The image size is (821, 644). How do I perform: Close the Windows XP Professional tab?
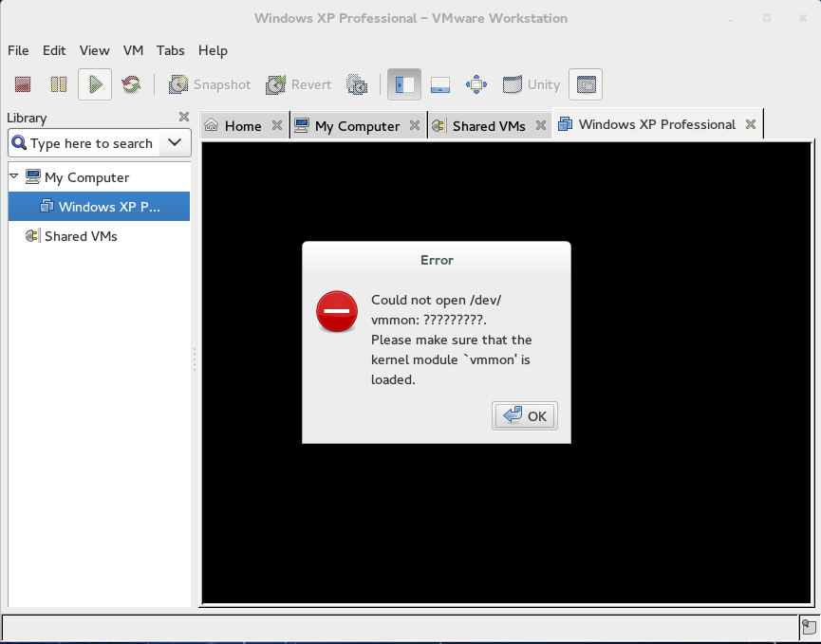[x=751, y=124]
